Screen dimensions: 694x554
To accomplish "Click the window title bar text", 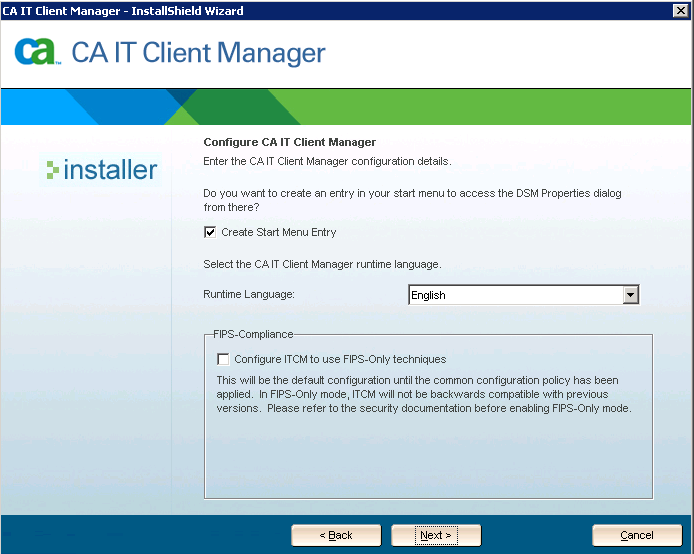I will pos(123,11).
